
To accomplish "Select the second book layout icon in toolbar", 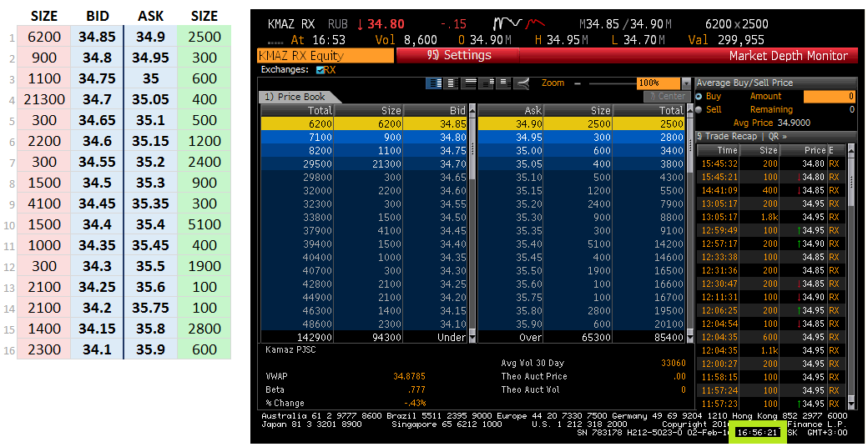I will 452,83.
